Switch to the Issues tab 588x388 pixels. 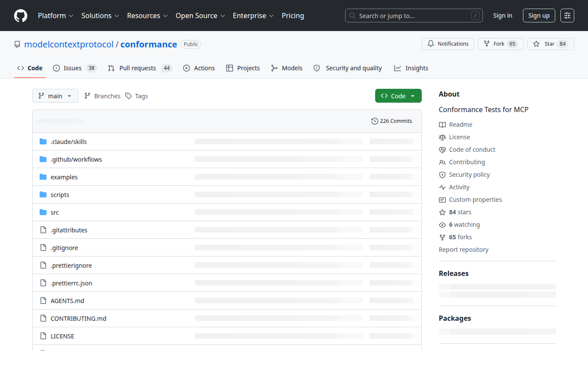coord(75,68)
